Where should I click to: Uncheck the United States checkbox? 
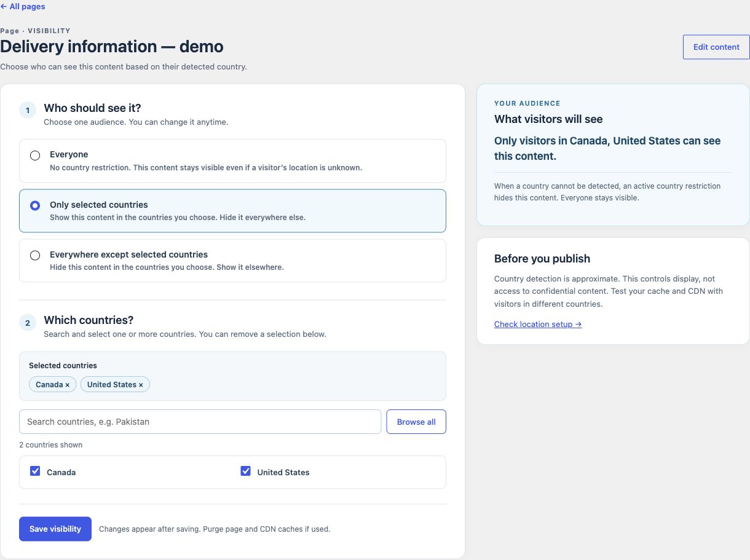246,471
